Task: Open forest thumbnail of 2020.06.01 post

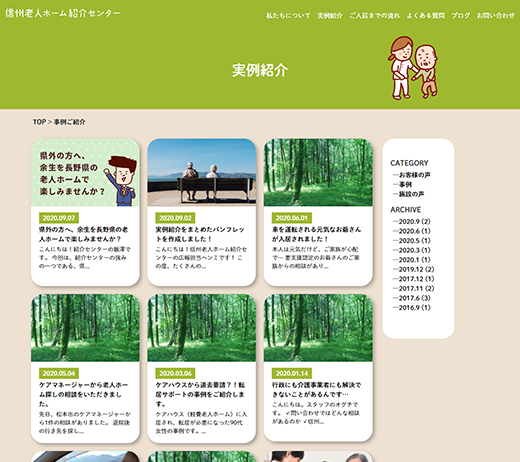Action: (318, 173)
